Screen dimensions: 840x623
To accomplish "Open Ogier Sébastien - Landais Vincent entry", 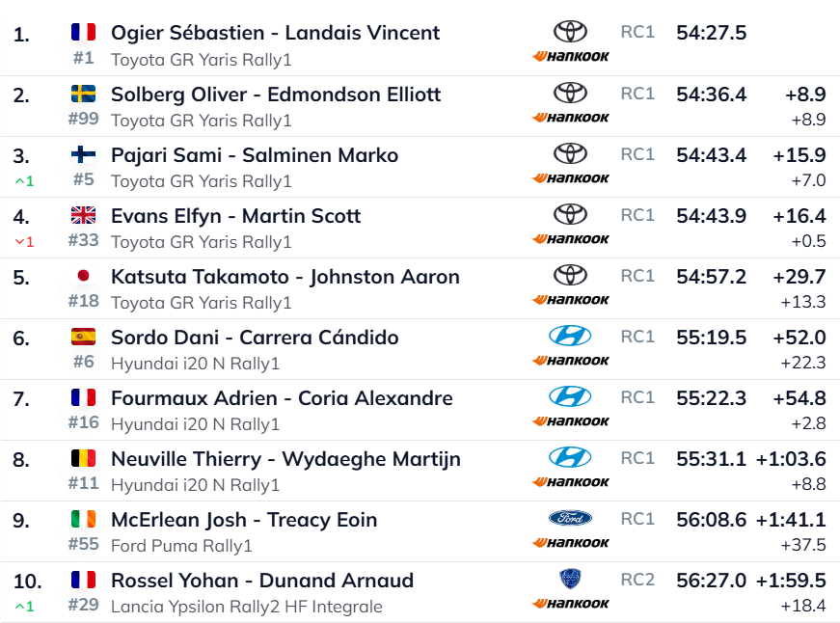I will [x=275, y=33].
